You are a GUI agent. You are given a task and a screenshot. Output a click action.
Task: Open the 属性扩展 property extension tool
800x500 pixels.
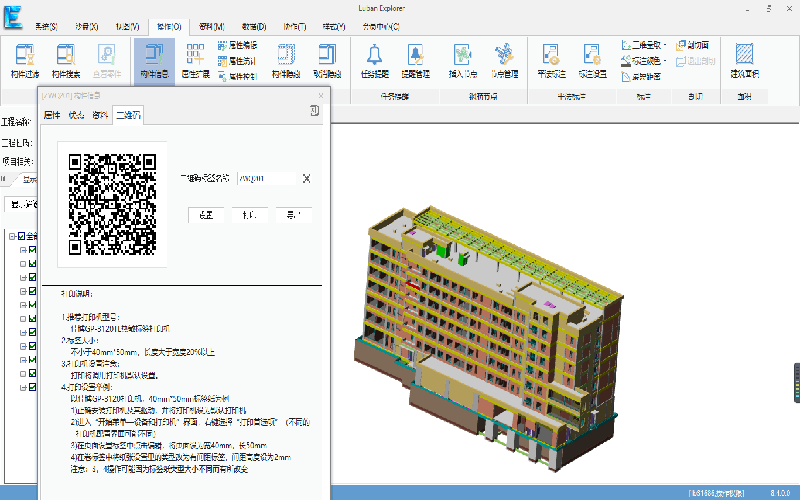coord(195,61)
